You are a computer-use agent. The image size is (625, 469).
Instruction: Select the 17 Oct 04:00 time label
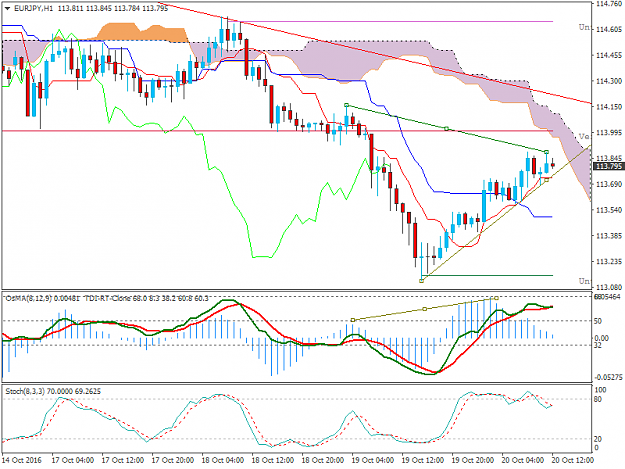(x=73, y=460)
